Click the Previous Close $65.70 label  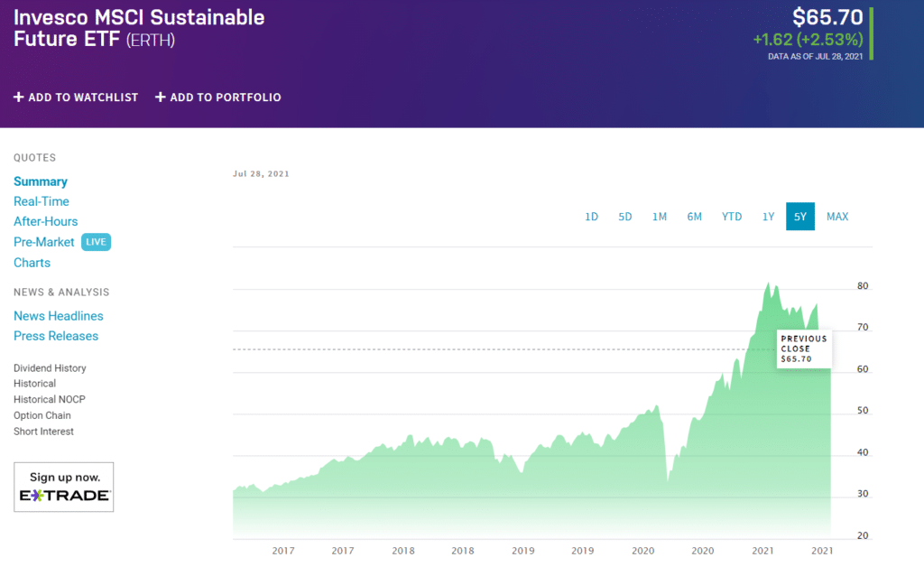click(804, 349)
